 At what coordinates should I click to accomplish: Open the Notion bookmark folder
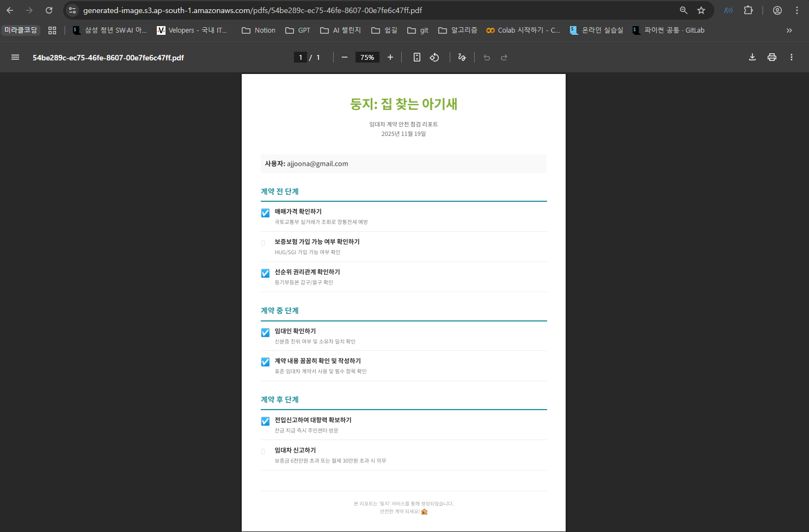point(259,30)
